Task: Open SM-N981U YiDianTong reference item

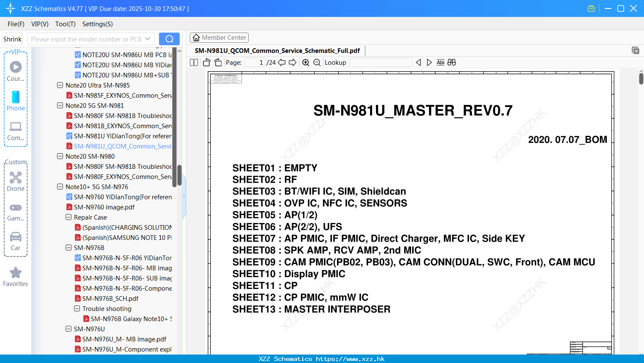Action: [x=119, y=136]
